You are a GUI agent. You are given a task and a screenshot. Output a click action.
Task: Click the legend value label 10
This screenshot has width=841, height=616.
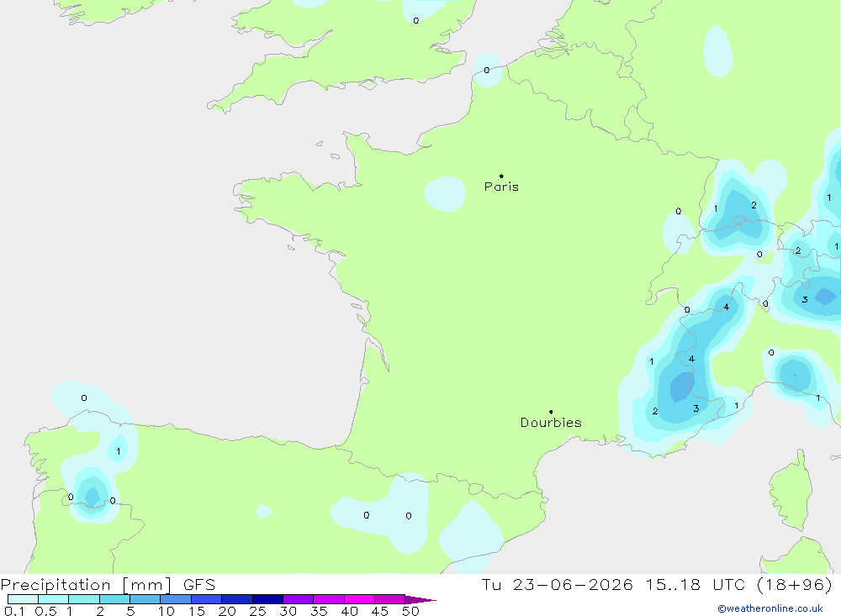point(167,611)
